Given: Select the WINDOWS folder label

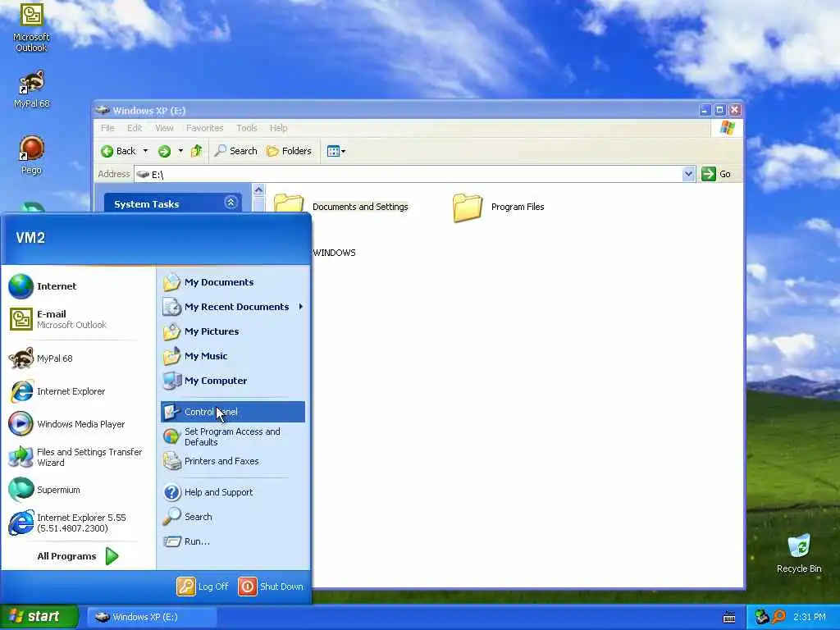Looking at the screenshot, I should 335,253.
